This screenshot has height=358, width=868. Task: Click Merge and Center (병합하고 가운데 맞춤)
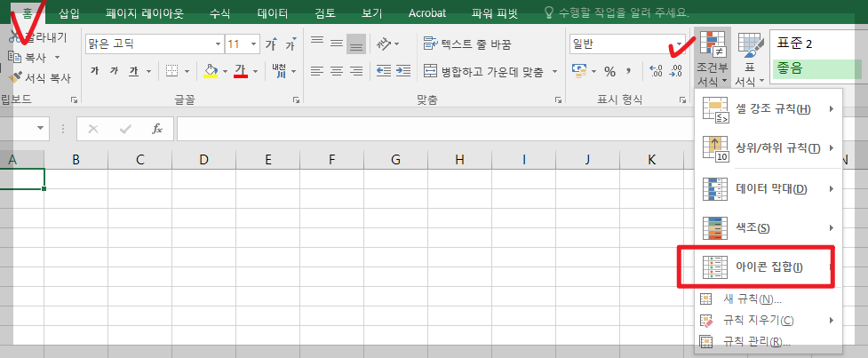[484, 71]
